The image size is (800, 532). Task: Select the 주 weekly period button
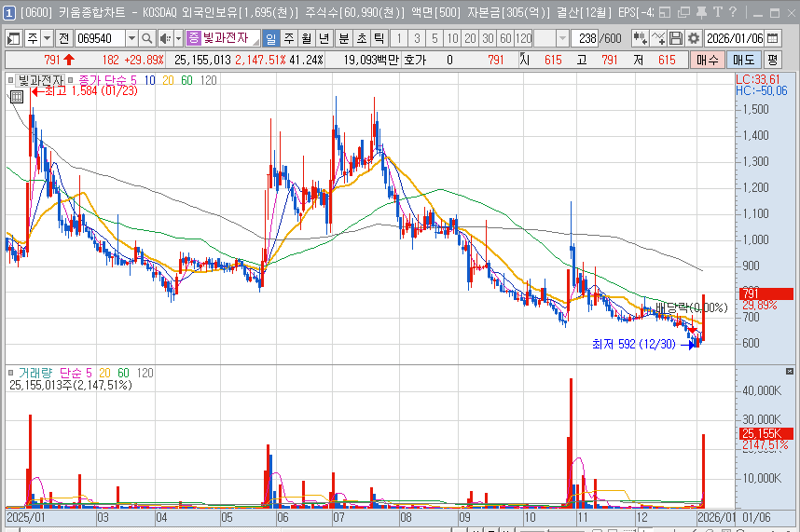(x=289, y=38)
